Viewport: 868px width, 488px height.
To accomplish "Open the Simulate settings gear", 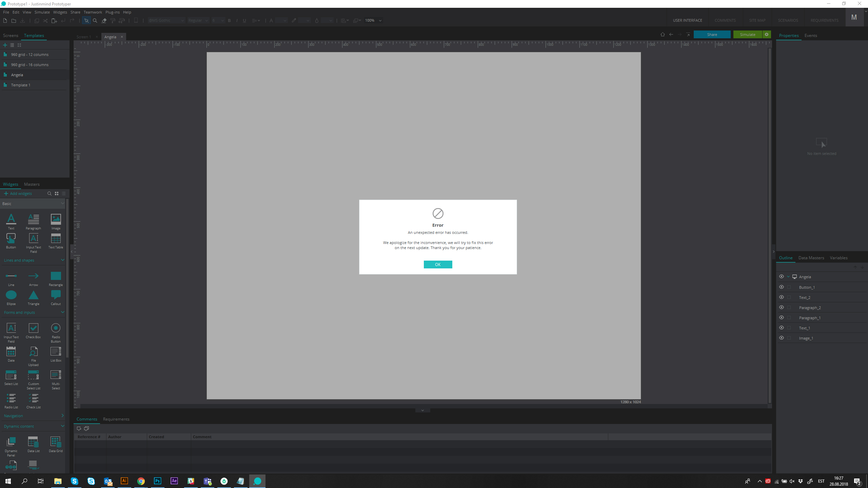I will pos(767,35).
